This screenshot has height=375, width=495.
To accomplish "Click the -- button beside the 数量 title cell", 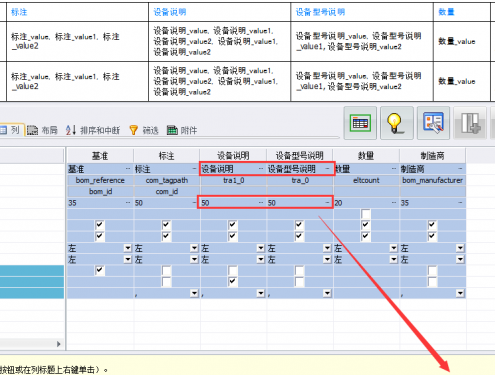I will click(x=394, y=169).
